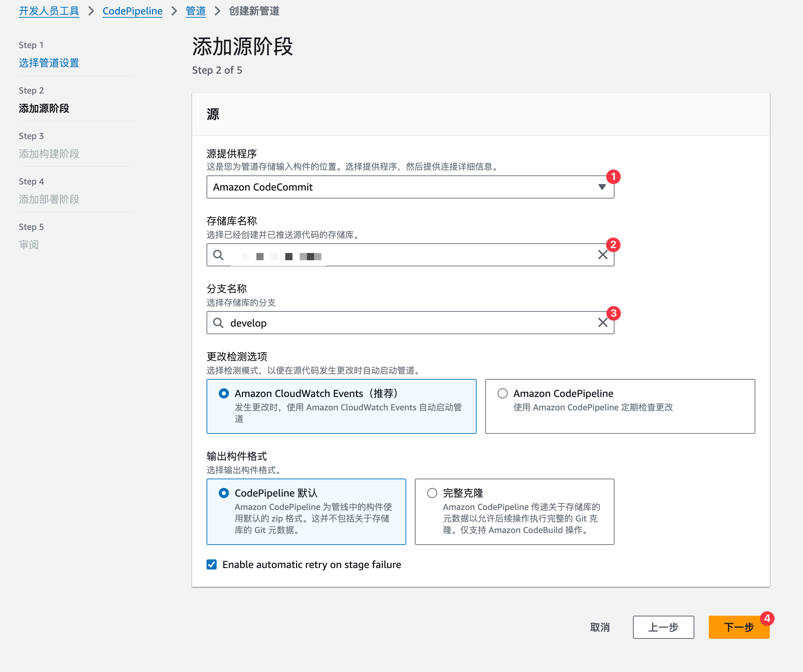Click red badge number 4
Screen dimensions: 803x672
click(767, 618)
